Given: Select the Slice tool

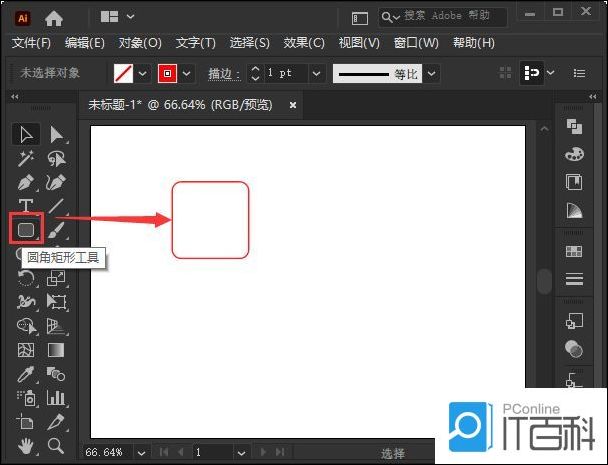Looking at the screenshot, I should (57, 422).
